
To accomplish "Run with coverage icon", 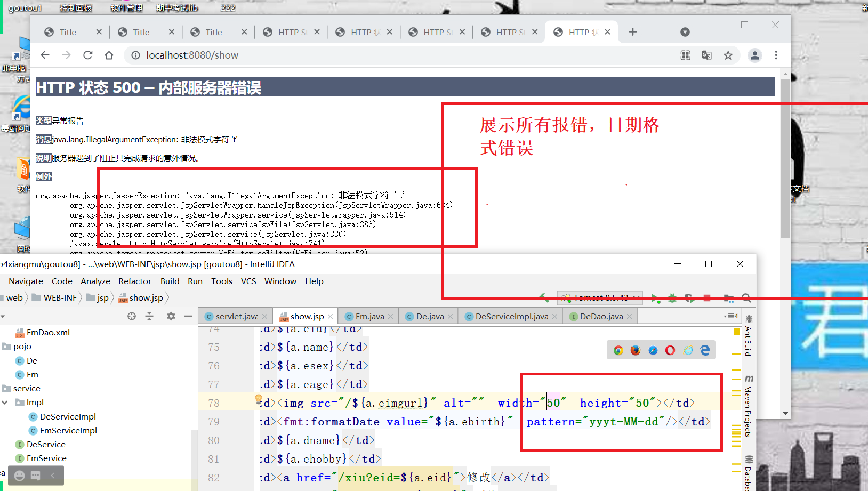I will pyautogui.click(x=689, y=298).
